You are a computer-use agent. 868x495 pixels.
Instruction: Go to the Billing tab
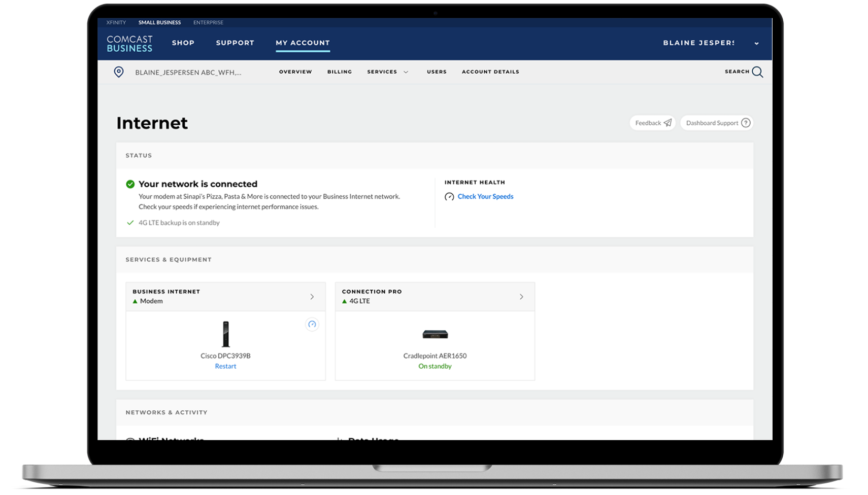coord(340,72)
